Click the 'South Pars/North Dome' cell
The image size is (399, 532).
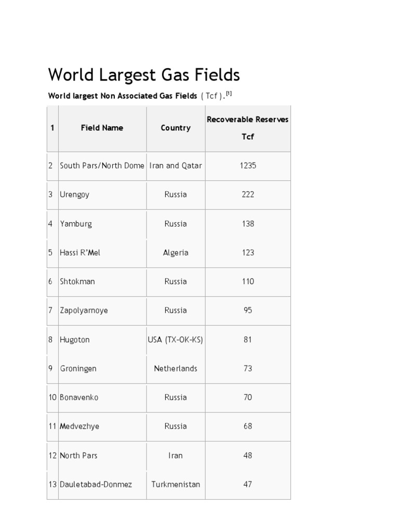coord(102,166)
